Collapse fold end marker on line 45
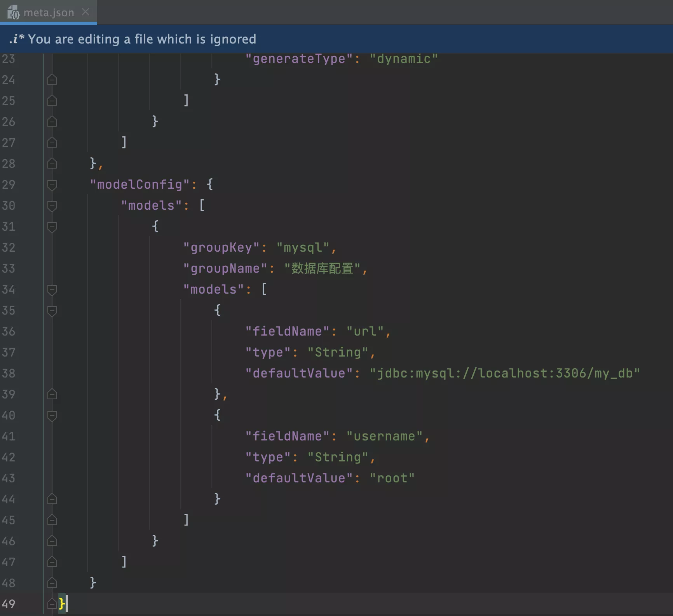This screenshot has height=616, width=673. click(x=52, y=520)
